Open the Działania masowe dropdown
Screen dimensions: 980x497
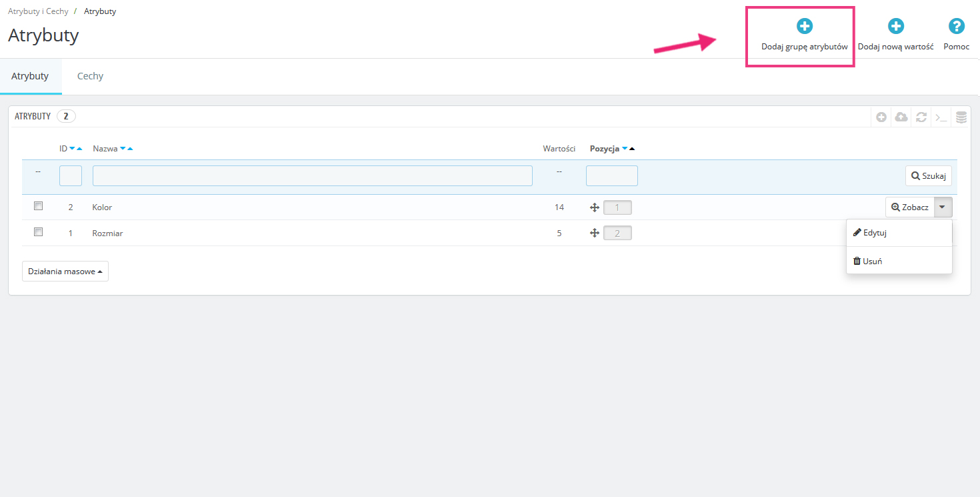pyautogui.click(x=65, y=272)
